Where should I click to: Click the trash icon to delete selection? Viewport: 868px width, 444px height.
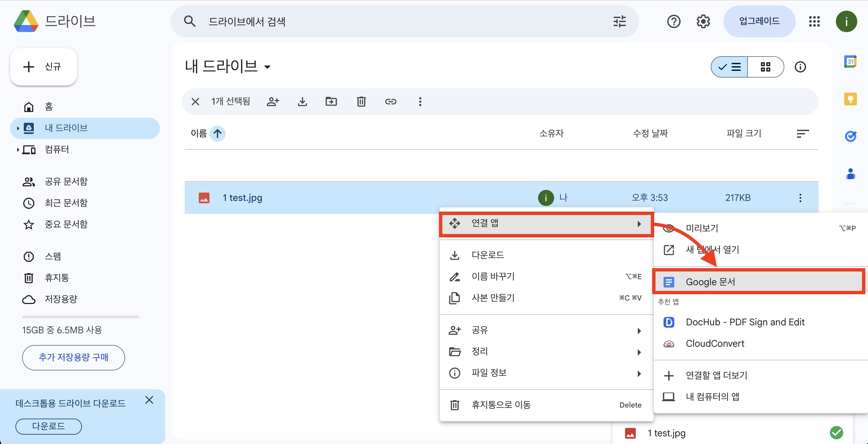[x=361, y=101]
